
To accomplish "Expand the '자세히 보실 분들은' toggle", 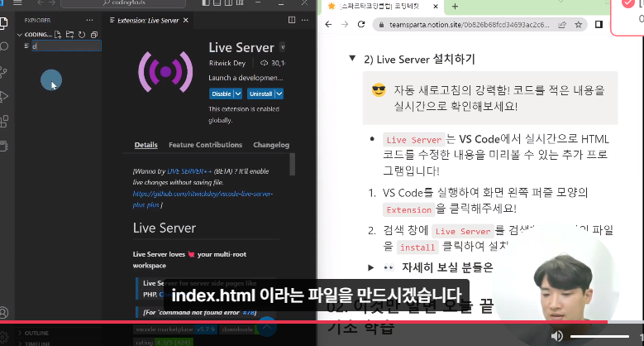I will (371, 268).
